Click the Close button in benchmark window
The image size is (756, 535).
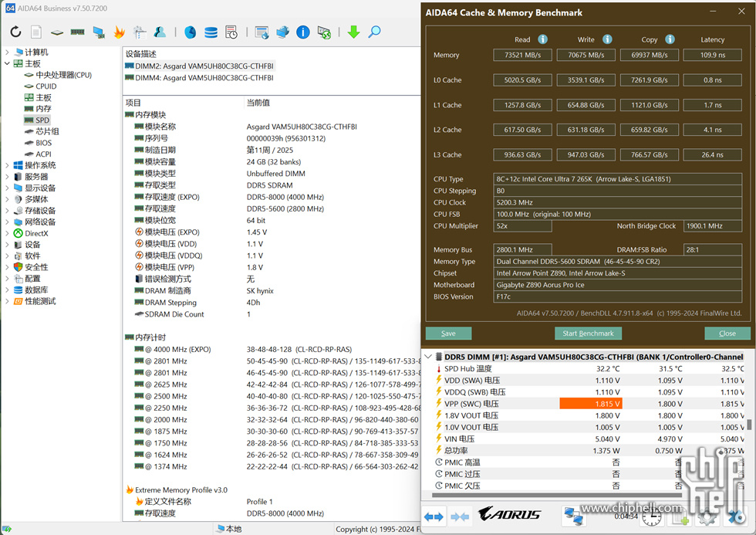727,334
